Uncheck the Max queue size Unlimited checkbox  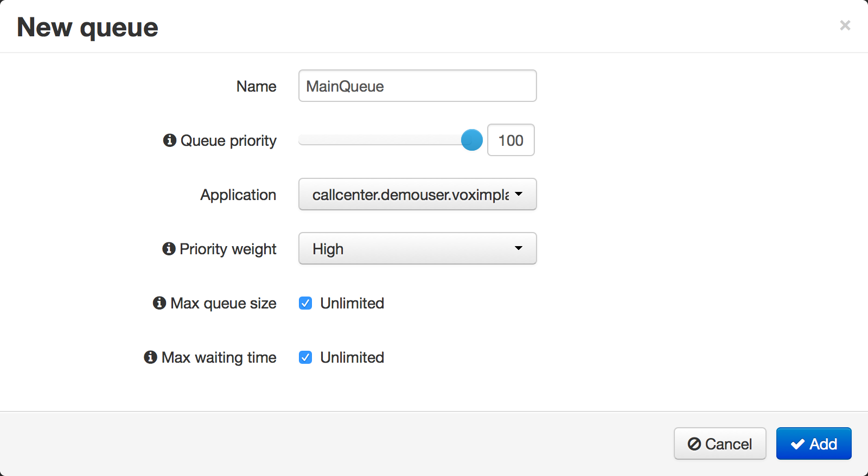305,303
